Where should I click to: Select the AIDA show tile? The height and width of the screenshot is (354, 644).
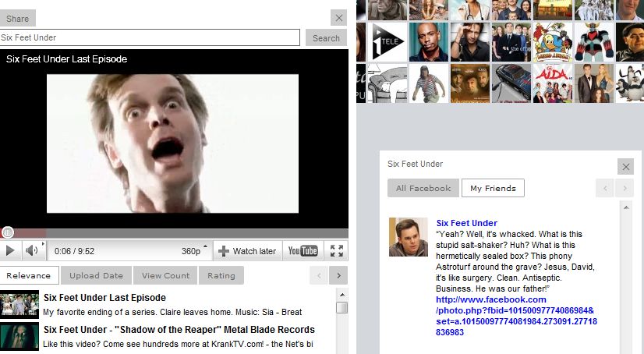click(553, 83)
